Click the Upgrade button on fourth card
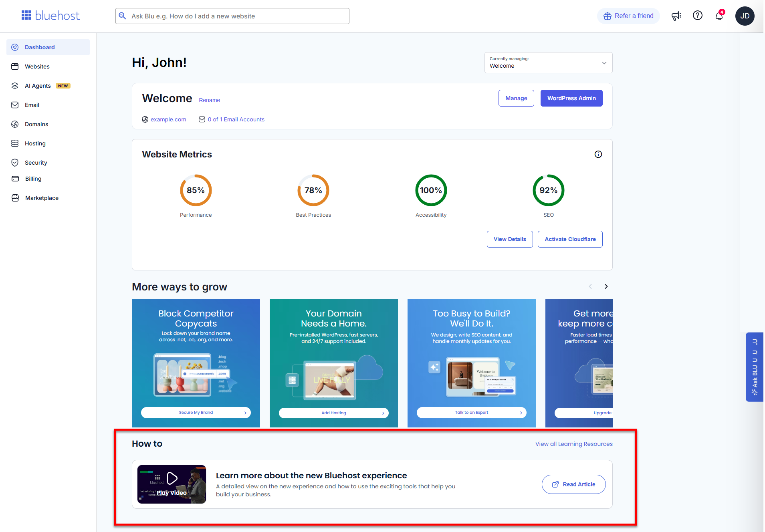This screenshot has height=532, width=765. pos(583,413)
